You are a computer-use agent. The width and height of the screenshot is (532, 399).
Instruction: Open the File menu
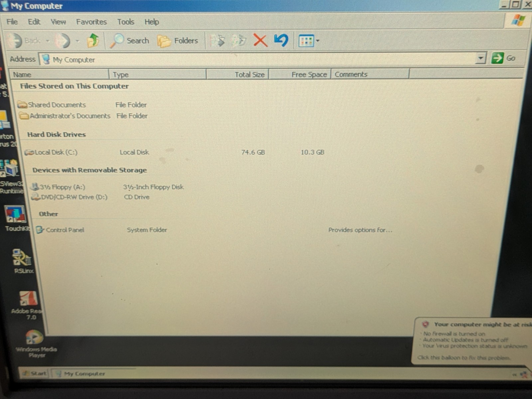[x=12, y=22]
